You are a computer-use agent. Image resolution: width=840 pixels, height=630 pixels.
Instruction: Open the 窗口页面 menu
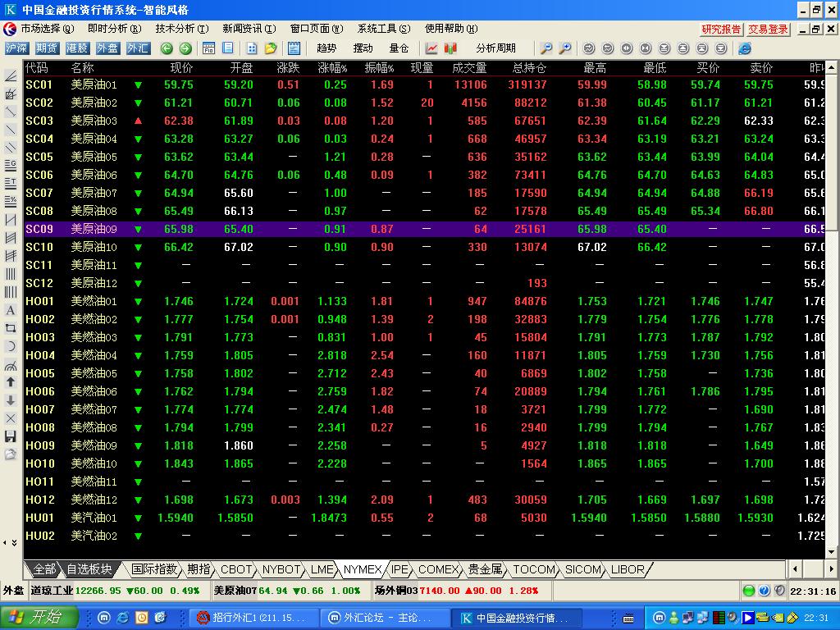point(317,29)
